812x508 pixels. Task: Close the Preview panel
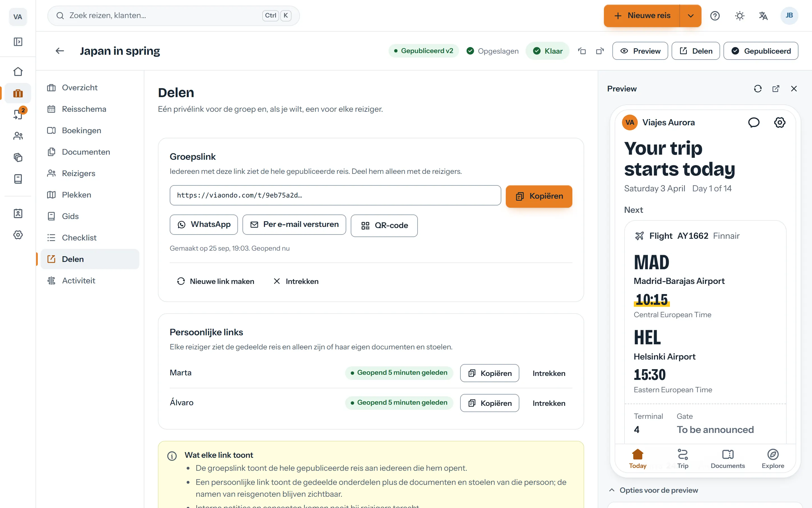(x=794, y=89)
